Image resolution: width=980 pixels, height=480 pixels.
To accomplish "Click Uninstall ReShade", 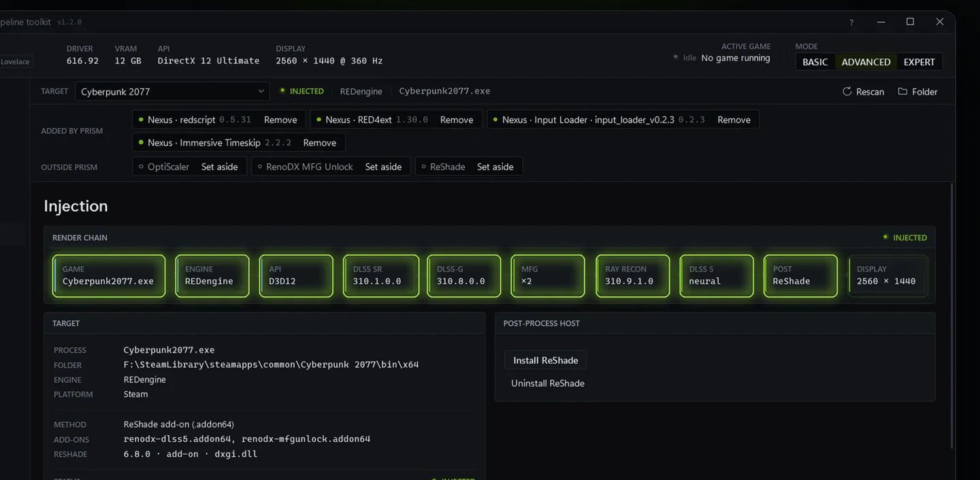I will click(548, 383).
